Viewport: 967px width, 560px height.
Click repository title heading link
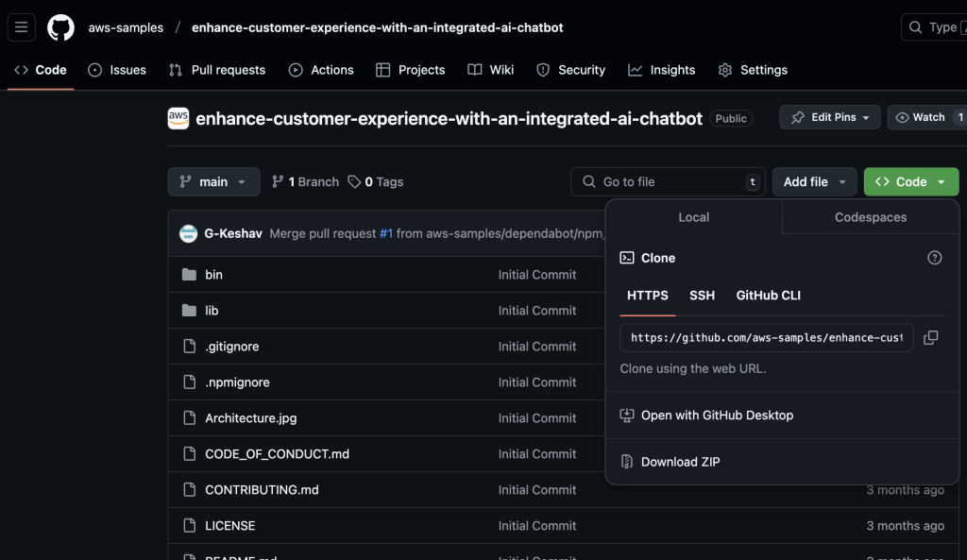449,118
